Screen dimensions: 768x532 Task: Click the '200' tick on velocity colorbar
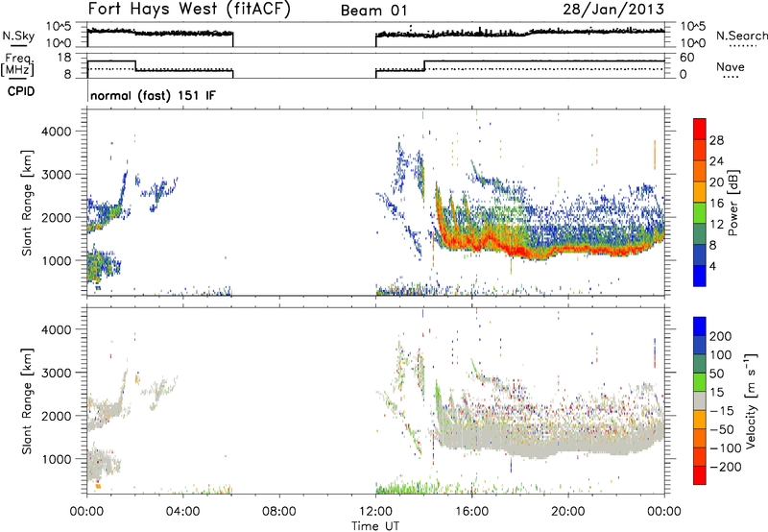tap(721, 336)
